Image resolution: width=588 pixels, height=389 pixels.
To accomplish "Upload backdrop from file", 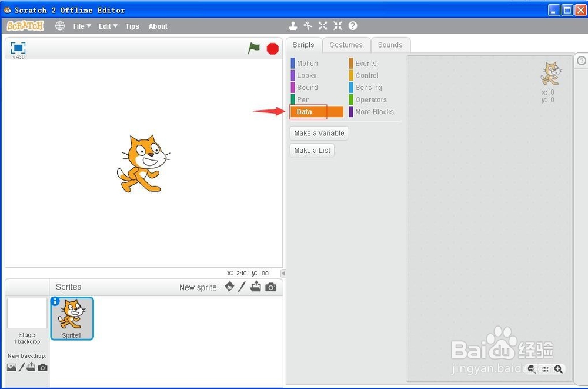I will point(31,367).
